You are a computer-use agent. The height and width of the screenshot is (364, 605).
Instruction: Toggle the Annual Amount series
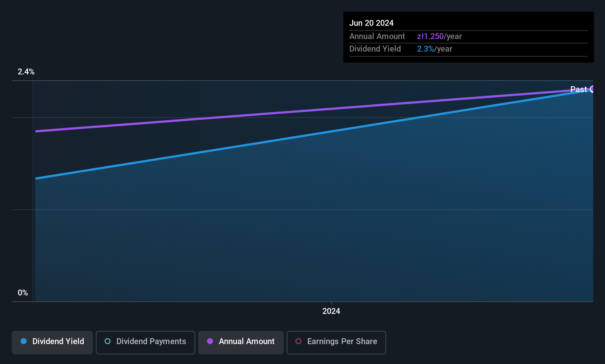[x=241, y=343]
